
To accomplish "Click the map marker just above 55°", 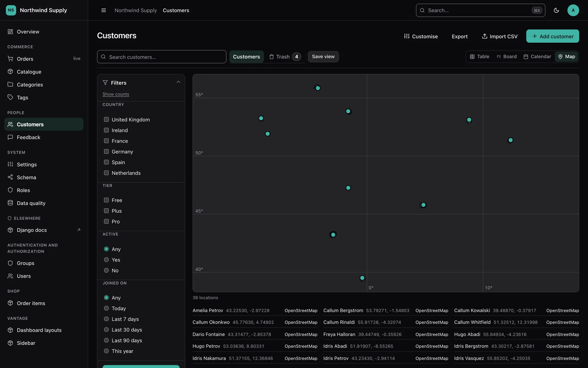I will 318,88.
